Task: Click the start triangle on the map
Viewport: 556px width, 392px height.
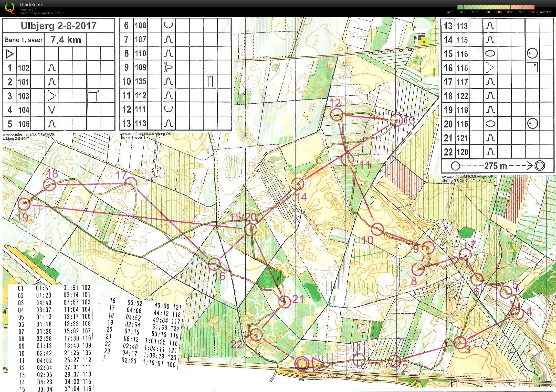Action: 318,363
